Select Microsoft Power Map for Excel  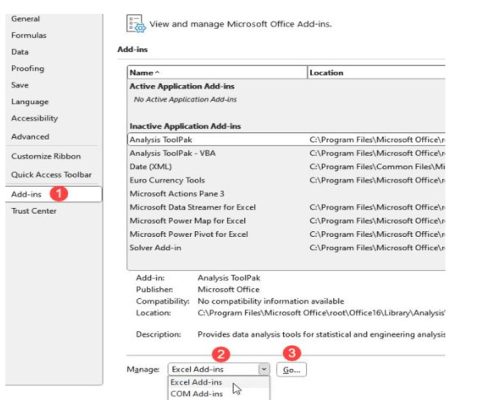[x=286, y=221]
